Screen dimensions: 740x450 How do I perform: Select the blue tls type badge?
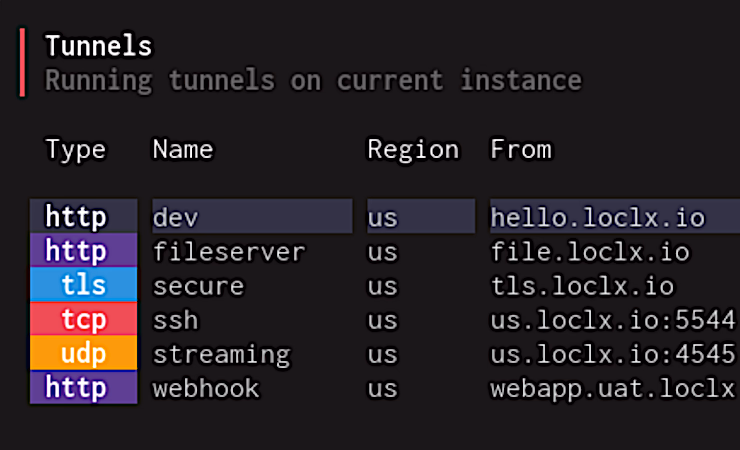[84, 284]
